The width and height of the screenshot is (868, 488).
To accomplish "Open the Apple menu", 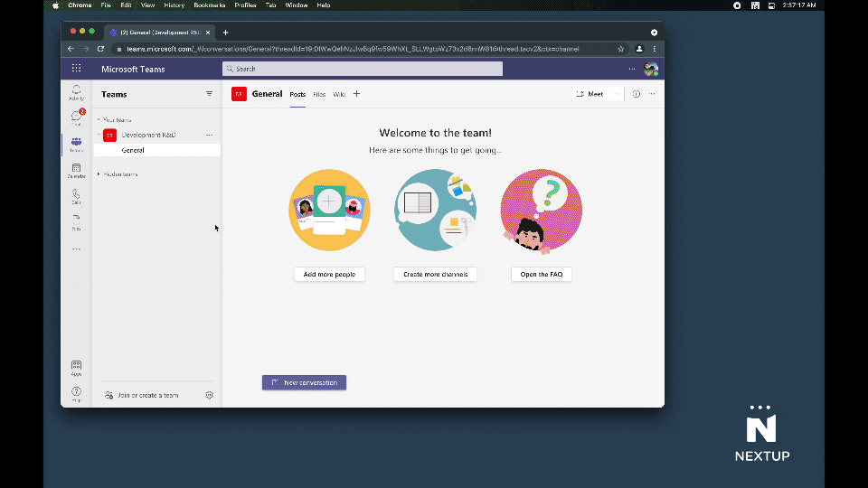I will tap(56, 5).
